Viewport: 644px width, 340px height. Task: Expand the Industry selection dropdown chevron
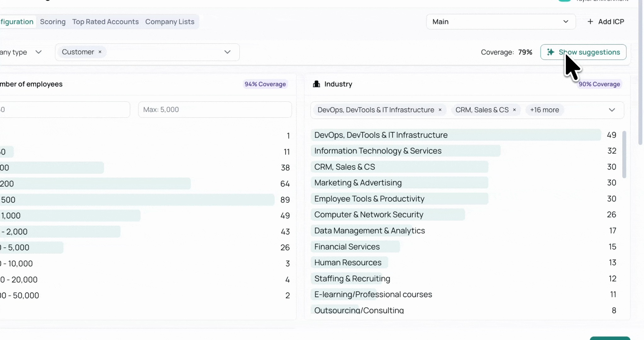[612, 110]
